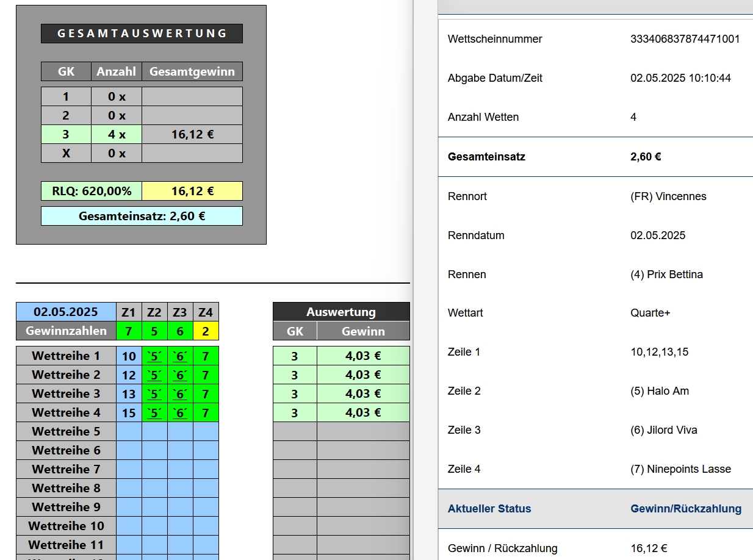This screenshot has height=560, width=753.
Task: Click the Anzahl Wetten label
Action: click(x=483, y=117)
